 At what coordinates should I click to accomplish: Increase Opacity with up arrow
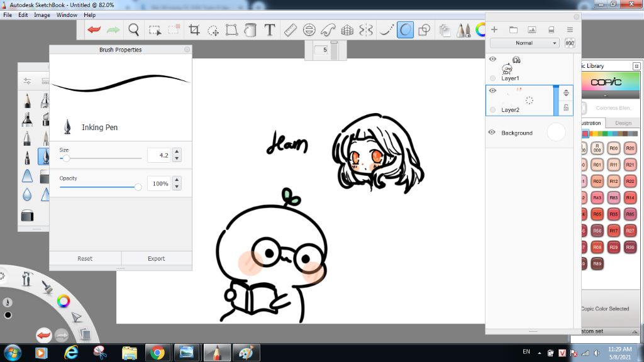tap(177, 180)
